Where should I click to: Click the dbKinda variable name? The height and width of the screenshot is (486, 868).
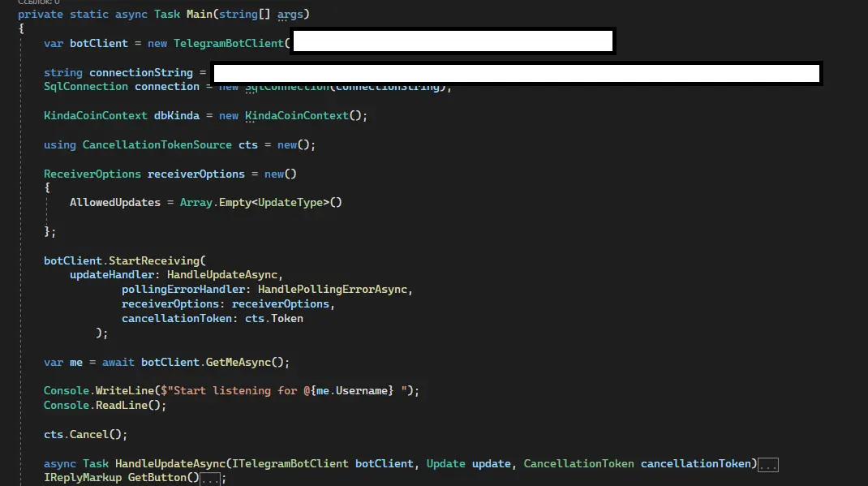coord(177,115)
